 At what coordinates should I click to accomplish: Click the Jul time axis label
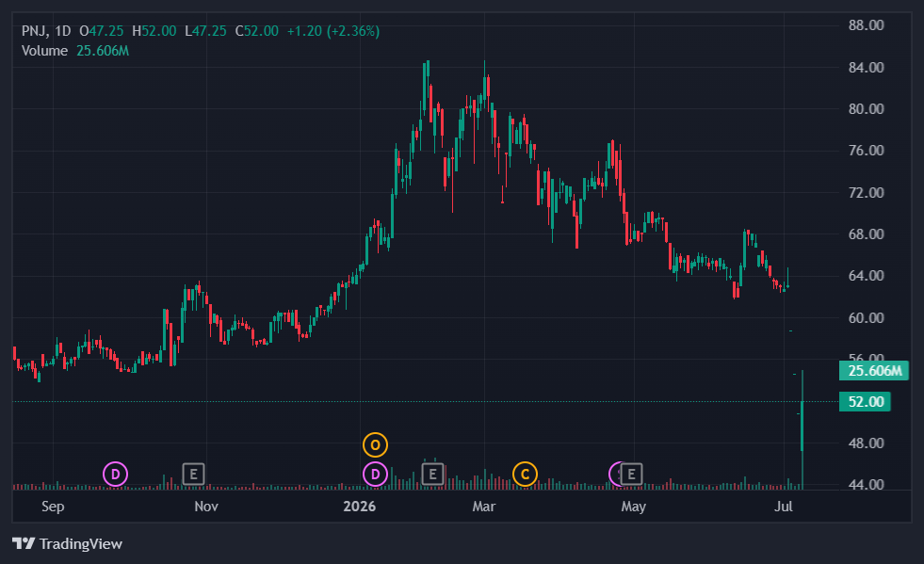click(784, 507)
